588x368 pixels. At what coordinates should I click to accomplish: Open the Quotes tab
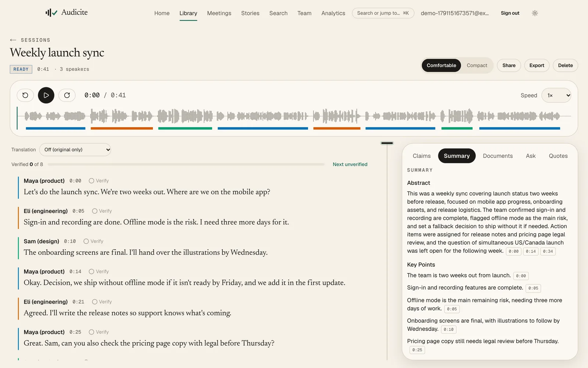[x=558, y=156]
